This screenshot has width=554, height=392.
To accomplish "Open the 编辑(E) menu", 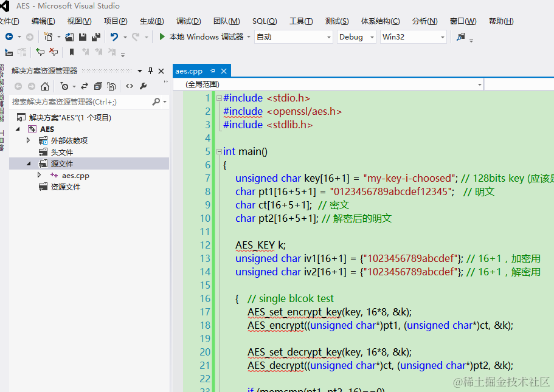I will (x=43, y=21).
